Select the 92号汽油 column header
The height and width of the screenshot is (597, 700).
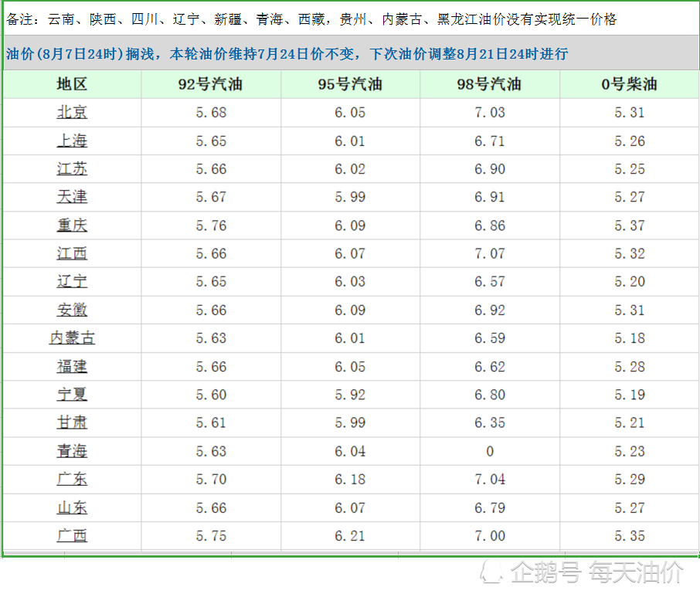[x=211, y=84]
